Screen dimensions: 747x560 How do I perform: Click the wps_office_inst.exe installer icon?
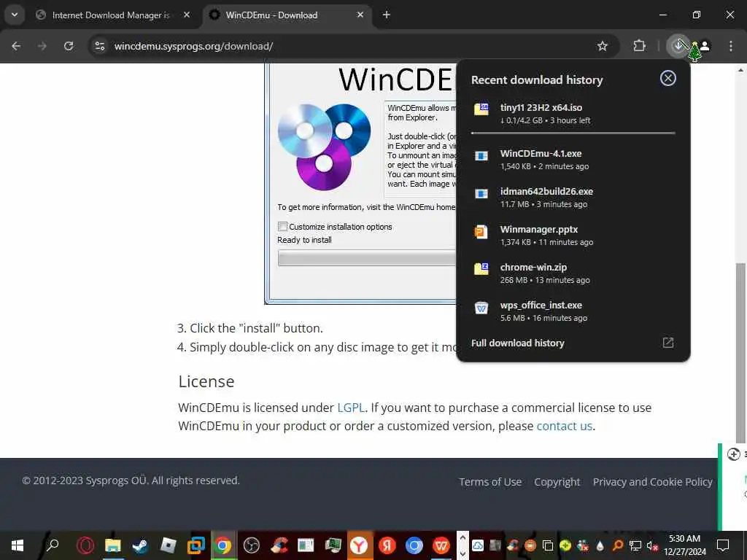[x=481, y=308]
